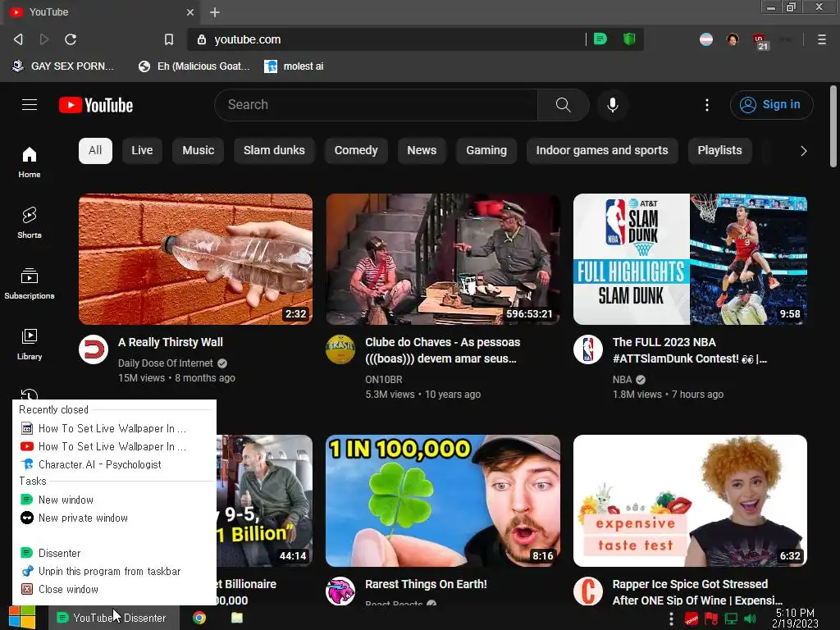Click Rarest Things On Earth! title

click(426, 584)
